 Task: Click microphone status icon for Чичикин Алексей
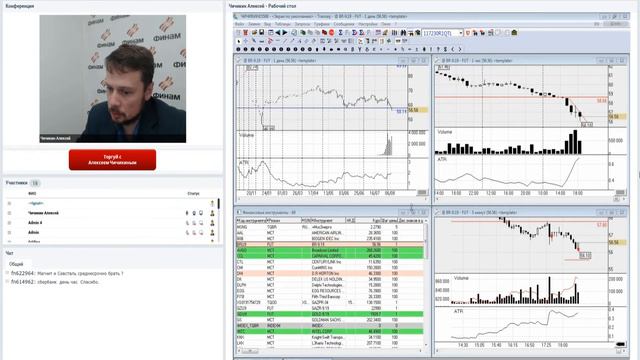[x=187, y=213]
